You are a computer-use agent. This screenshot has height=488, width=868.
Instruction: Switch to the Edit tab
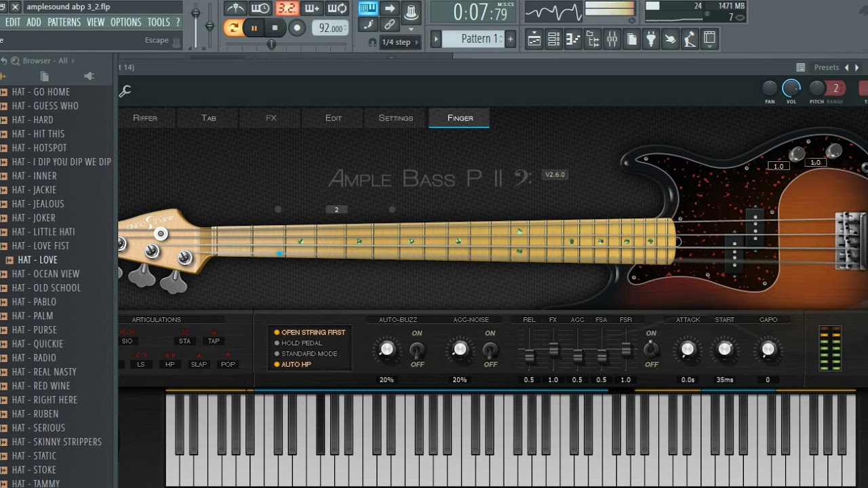pyautogui.click(x=334, y=118)
